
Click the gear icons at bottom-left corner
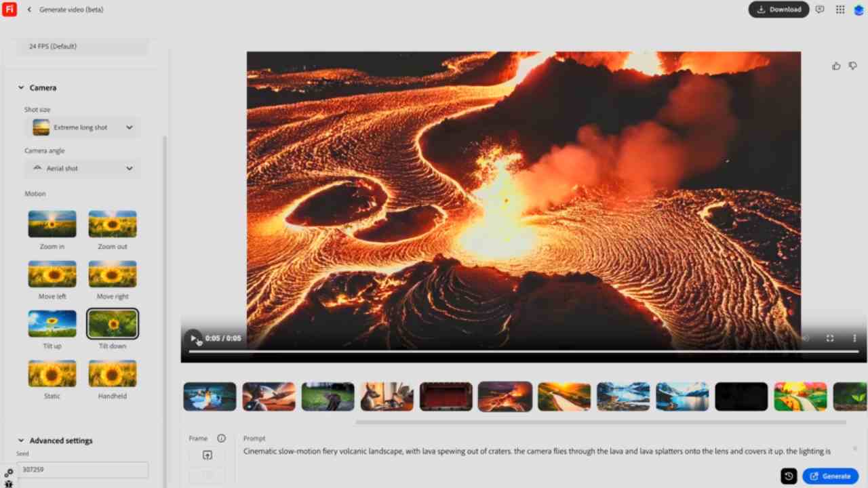click(x=9, y=473)
